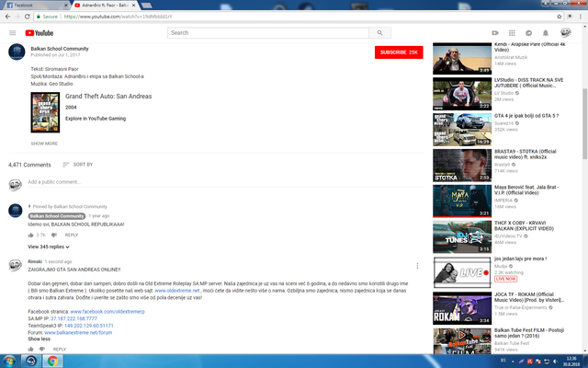Screen dimensions: 588x368
Task: Click the Add a public comment field
Action: [x=226, y=182]
